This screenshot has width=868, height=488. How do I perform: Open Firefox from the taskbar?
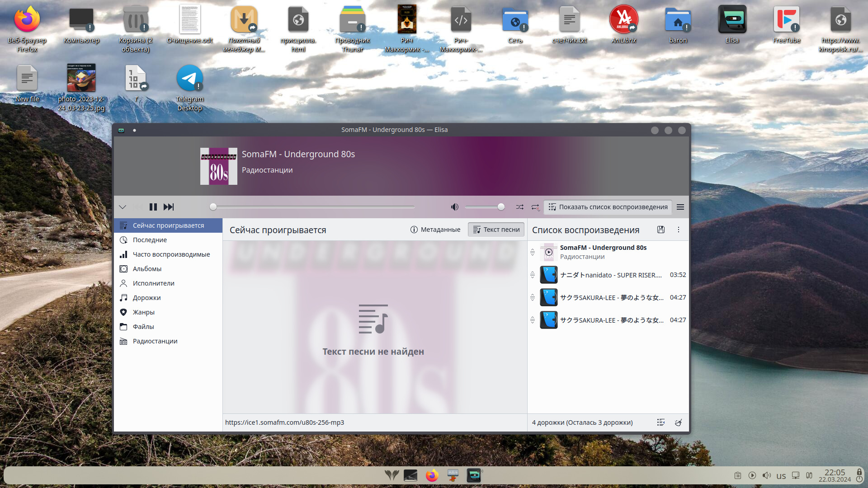click(432, 475)
